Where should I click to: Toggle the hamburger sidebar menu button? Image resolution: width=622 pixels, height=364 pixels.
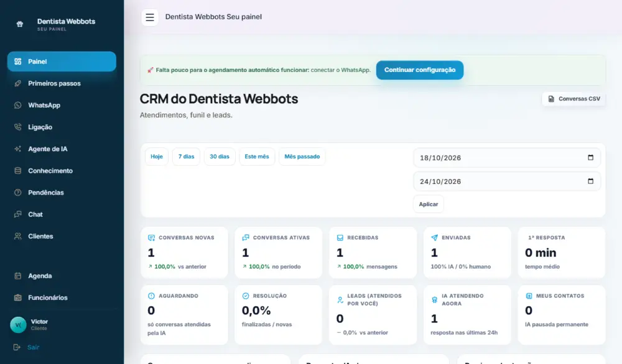(149, 17)
